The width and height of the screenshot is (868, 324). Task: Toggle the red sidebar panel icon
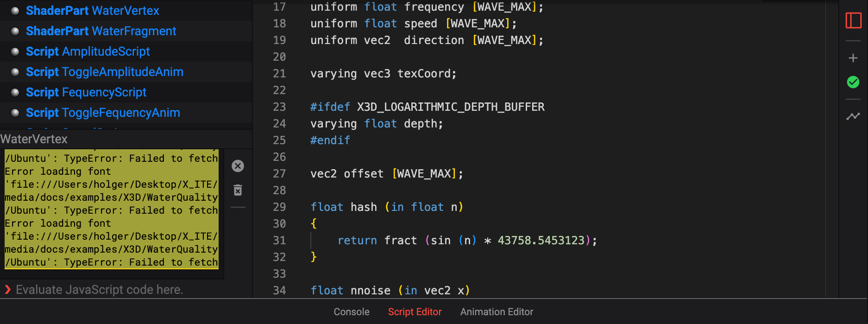[853, 20]
